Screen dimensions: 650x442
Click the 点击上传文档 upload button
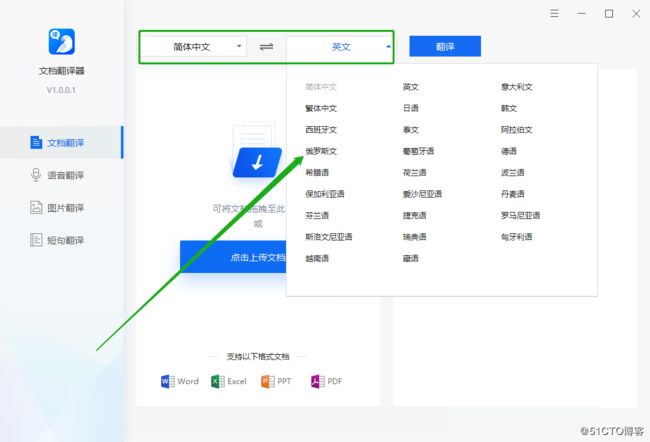pyautogui.click(x=233, y=257)
